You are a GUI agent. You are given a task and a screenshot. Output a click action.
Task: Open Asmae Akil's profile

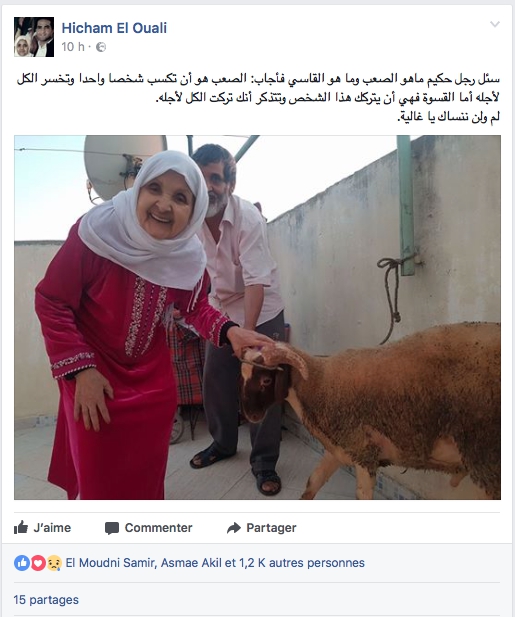click(x=191, y=563)
